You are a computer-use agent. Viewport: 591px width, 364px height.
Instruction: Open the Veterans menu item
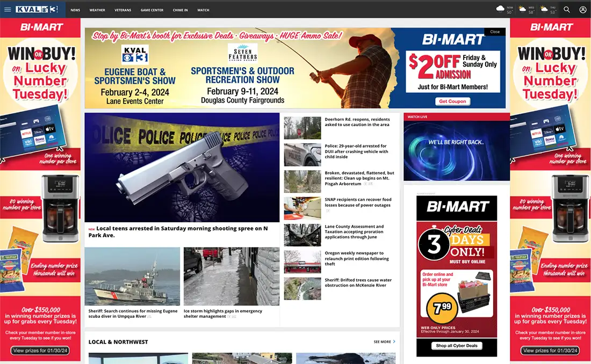tap(123, 10)
